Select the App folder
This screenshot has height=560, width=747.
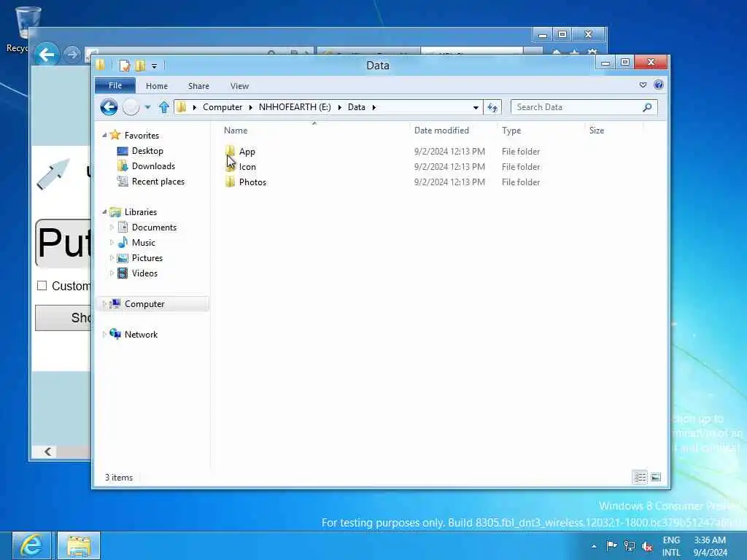(247, 152)
